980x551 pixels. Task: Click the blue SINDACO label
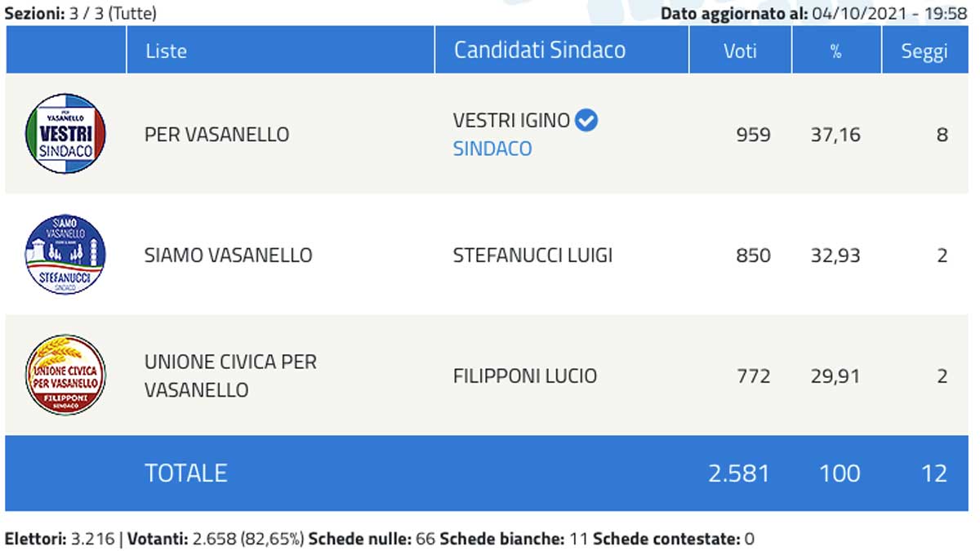tap(492, 149)
